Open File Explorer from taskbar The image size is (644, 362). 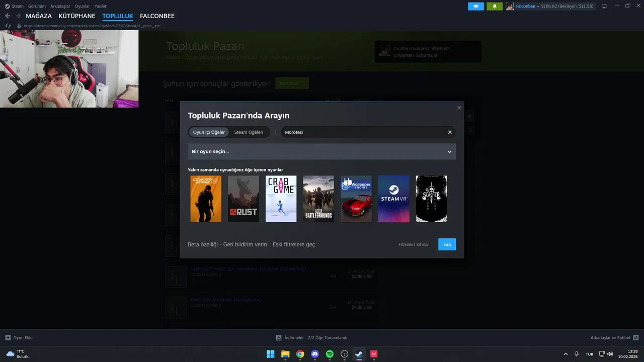point(285,354)
